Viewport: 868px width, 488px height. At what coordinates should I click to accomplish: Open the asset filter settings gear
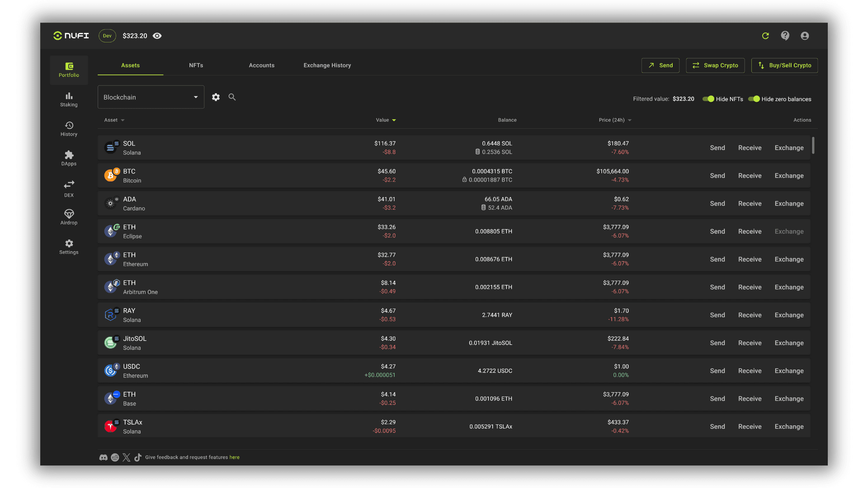[216, 97]
